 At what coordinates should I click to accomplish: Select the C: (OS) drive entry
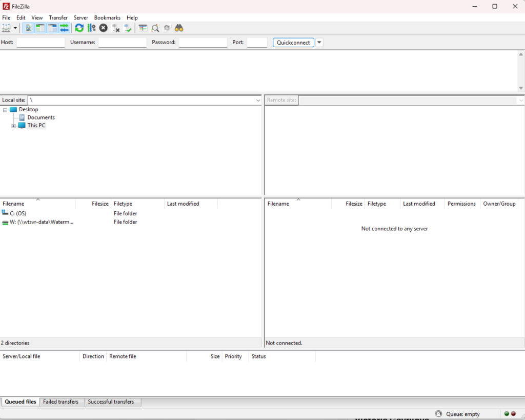point(18,213)
